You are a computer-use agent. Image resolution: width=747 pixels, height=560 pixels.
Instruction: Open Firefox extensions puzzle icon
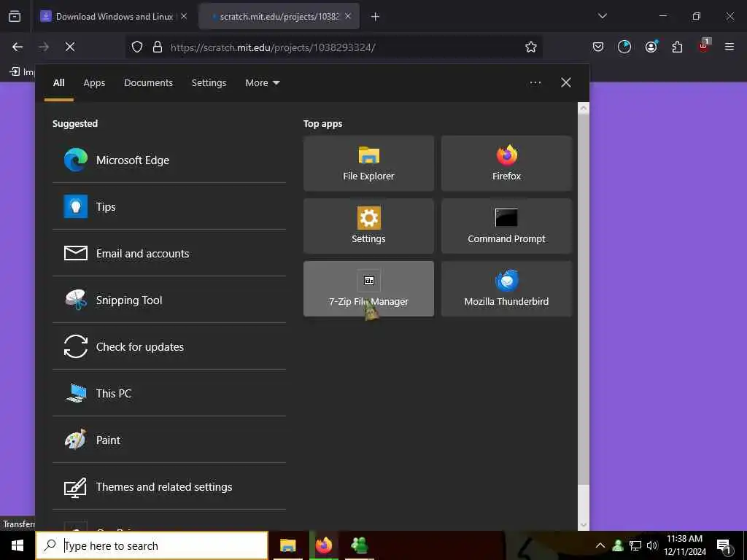677,47
